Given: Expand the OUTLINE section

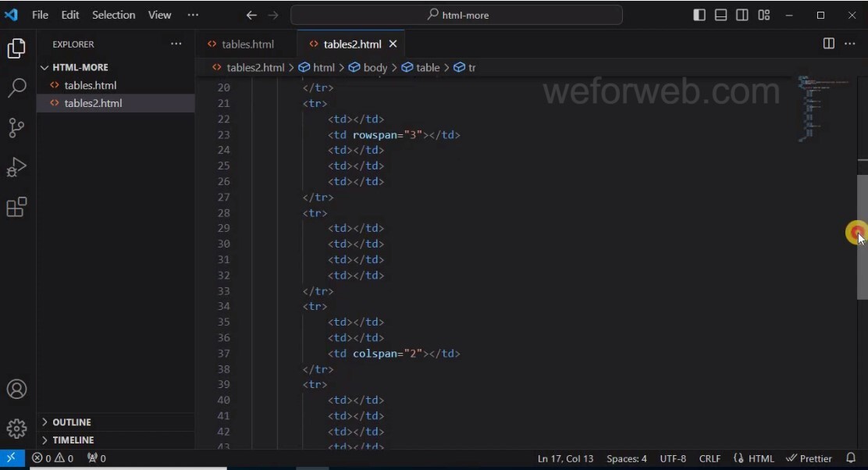Looking at the screenshot, I should point(71,422).
